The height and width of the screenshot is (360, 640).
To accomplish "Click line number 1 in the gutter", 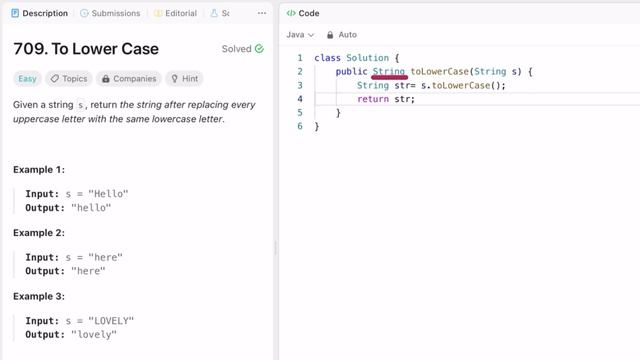I will 300,58.
